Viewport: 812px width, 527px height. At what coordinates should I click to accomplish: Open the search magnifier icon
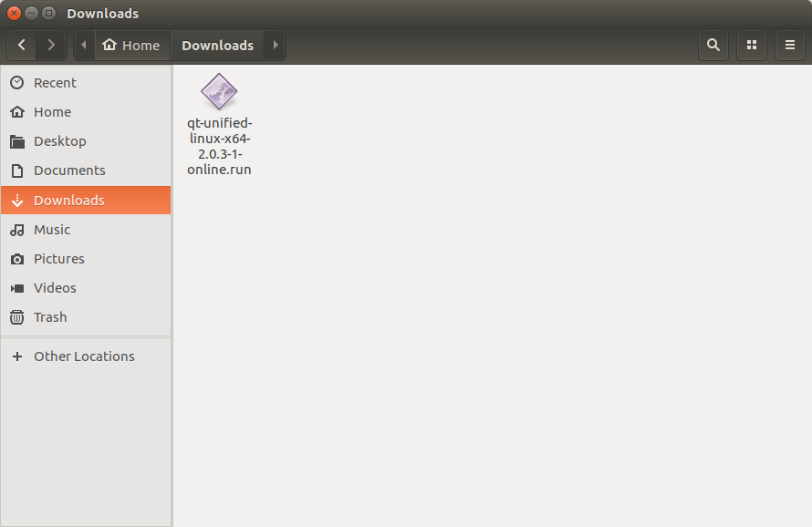coord(713,45)
